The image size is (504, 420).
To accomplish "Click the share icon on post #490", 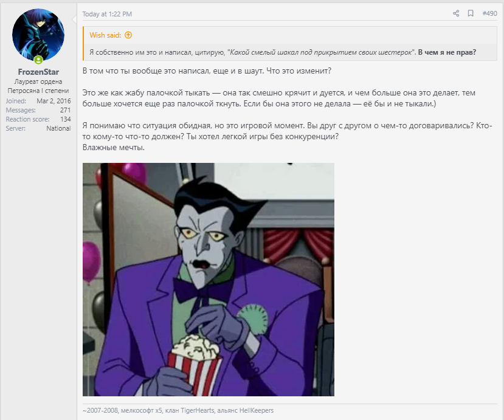I will click(x=456, y=13).
